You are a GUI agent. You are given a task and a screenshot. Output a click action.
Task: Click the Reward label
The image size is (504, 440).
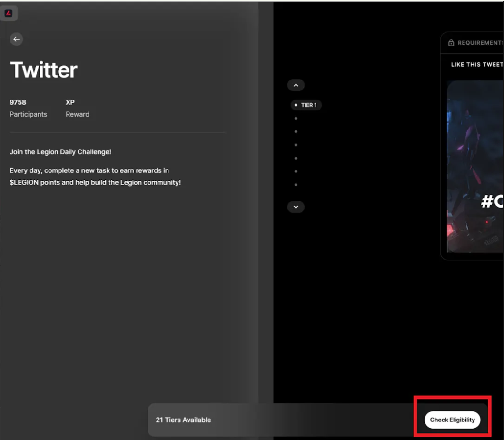pyautogui.click(x=78, y=114)
